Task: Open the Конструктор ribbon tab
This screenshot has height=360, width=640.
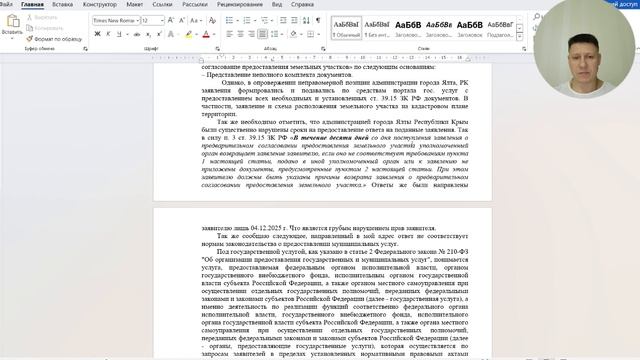Action: click(100, 4)
